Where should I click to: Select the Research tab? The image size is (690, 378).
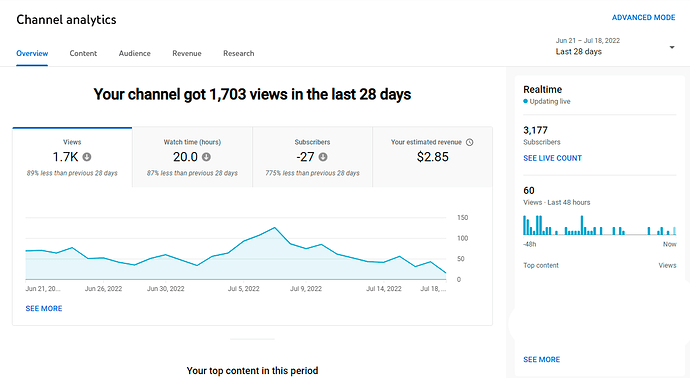(x=239, y=53)
